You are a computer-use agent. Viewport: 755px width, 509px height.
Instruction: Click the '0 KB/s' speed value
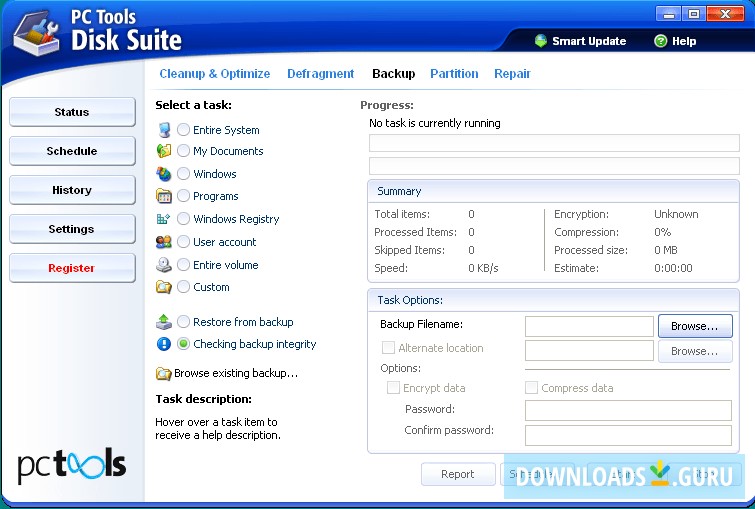click(x=483, y=268)
